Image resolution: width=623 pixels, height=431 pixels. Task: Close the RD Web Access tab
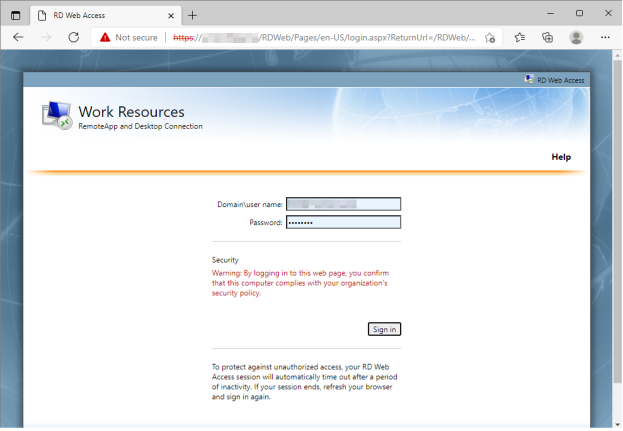(x=169, y=15)
